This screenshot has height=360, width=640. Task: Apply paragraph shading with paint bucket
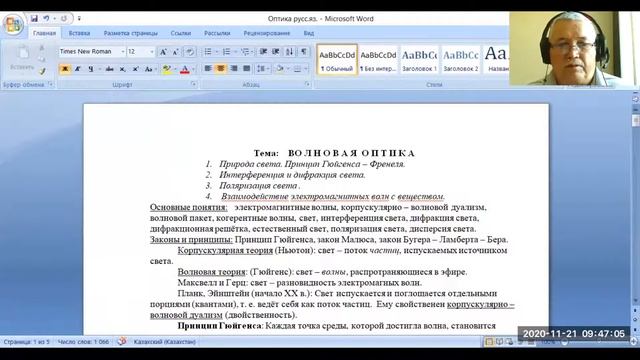point(280,69)
